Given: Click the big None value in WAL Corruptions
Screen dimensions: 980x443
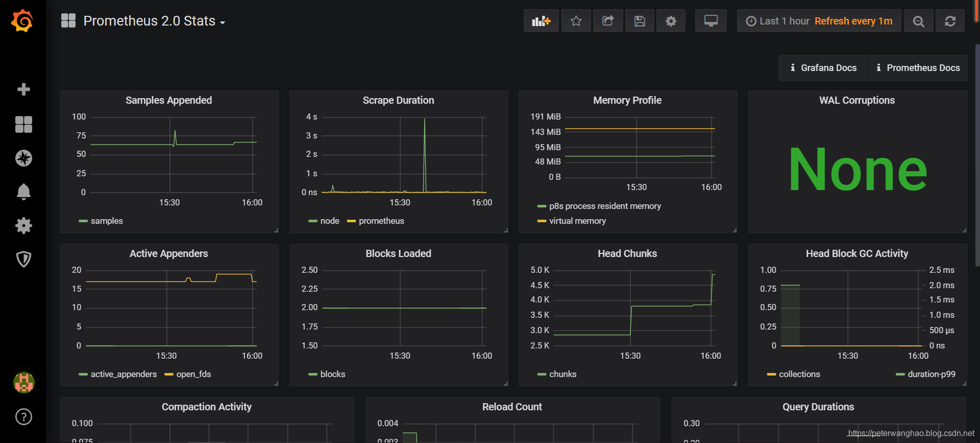Looking at the screenshot, I should point(857,170).
